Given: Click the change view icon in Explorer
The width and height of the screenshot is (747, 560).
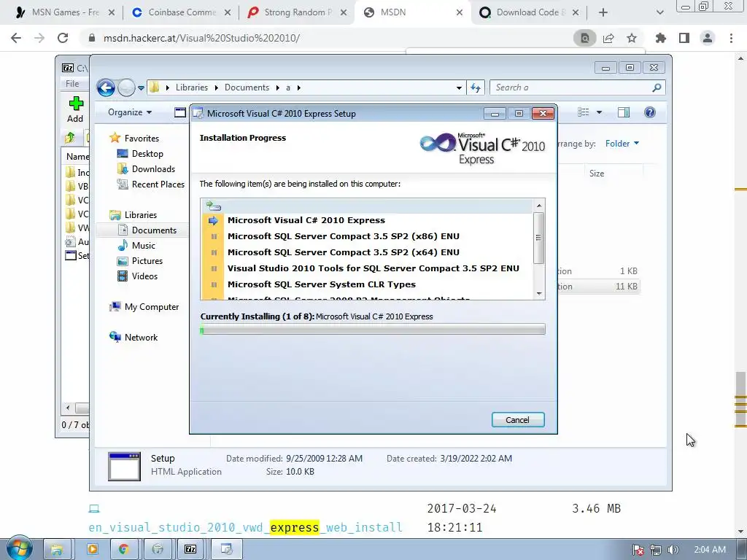Looking at the screenshot, I should tap(584, 112).
